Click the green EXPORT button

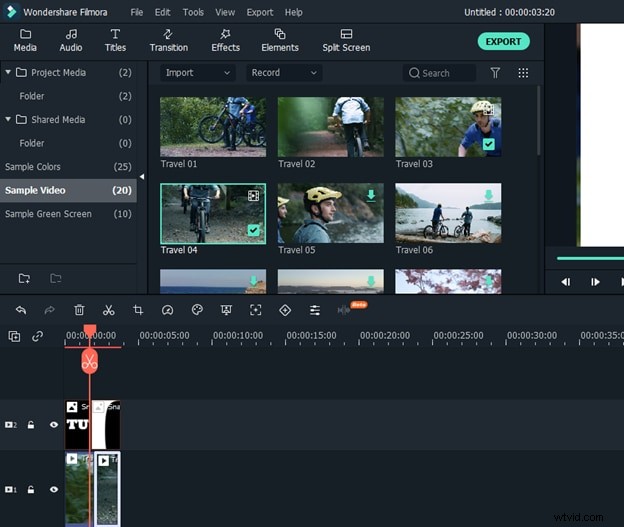502,41
